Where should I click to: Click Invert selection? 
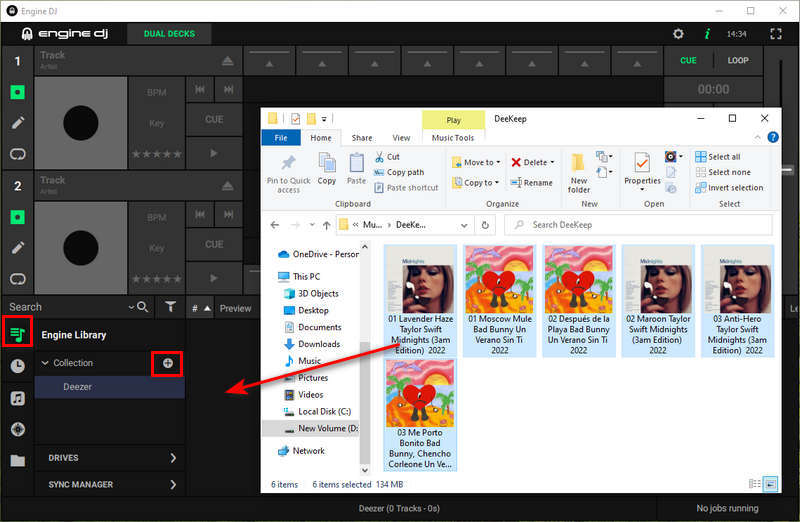729,188
